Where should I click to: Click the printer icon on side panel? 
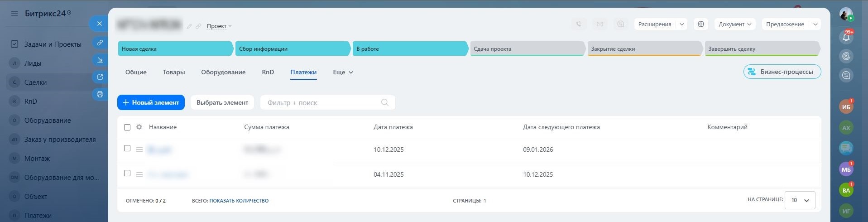click(100, 94)
